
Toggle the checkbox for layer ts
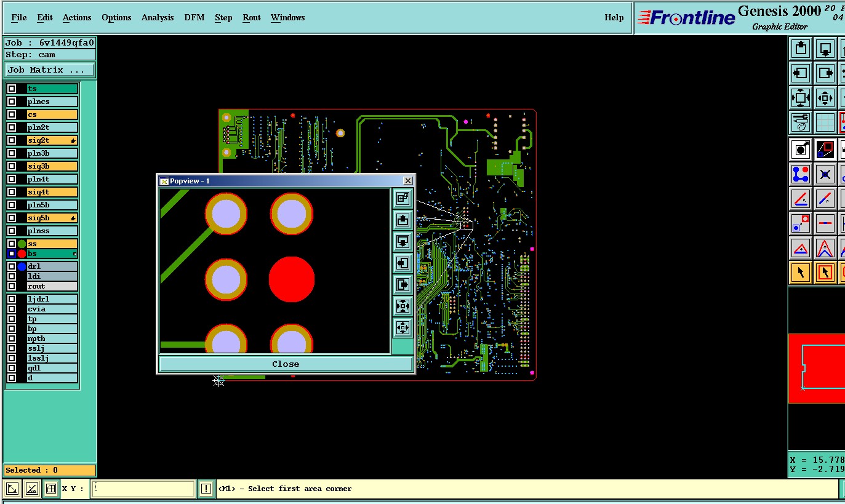(12, 89)
